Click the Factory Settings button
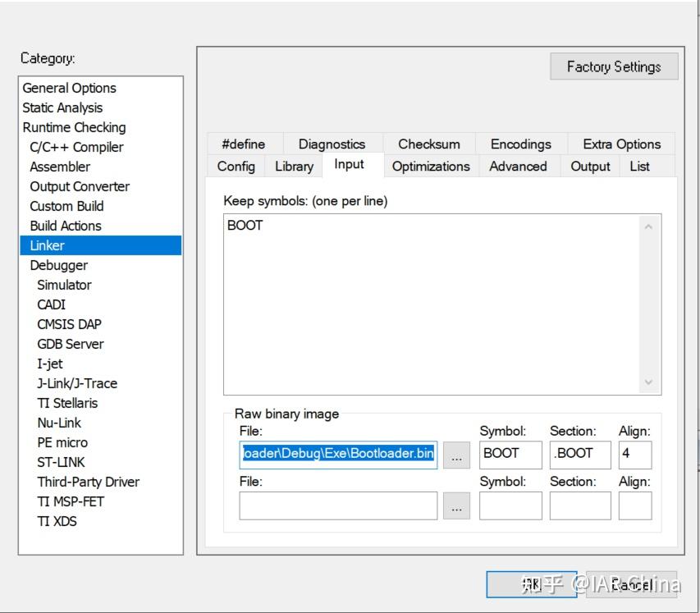 tap(614, 66)
